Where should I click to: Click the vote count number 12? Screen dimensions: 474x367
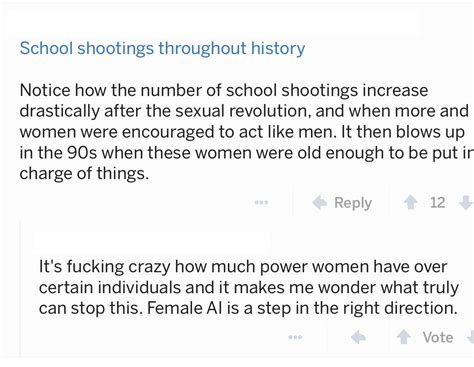tap(438, 202)
